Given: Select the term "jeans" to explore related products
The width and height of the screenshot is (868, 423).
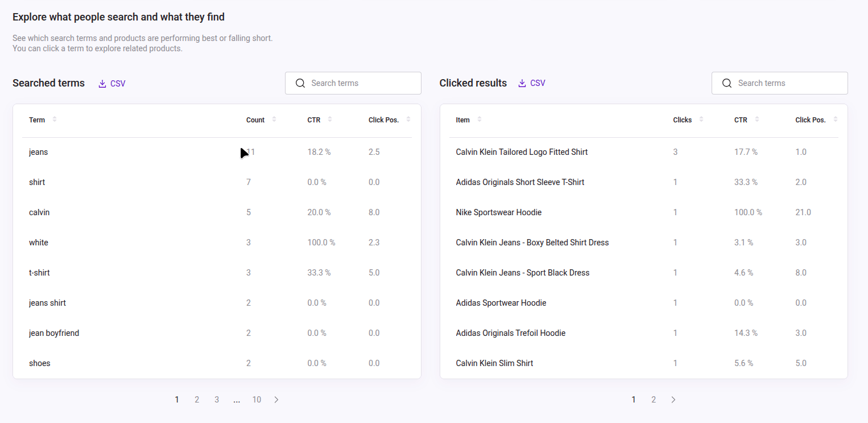Looking at the screenshot, I should [x=38, y=152].
